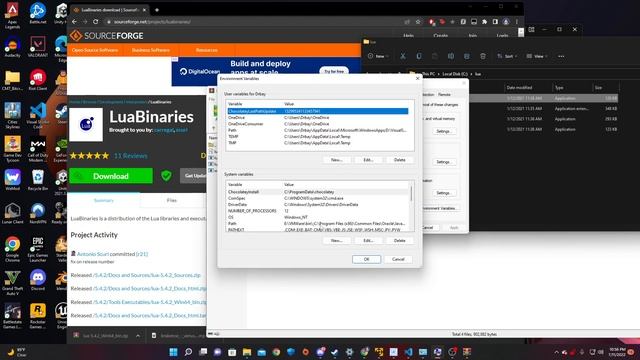Click Try for free in the DigitalOcean ad
This screenshot has width=640, height=360.
pyautogui.click(x=334, y=71)
